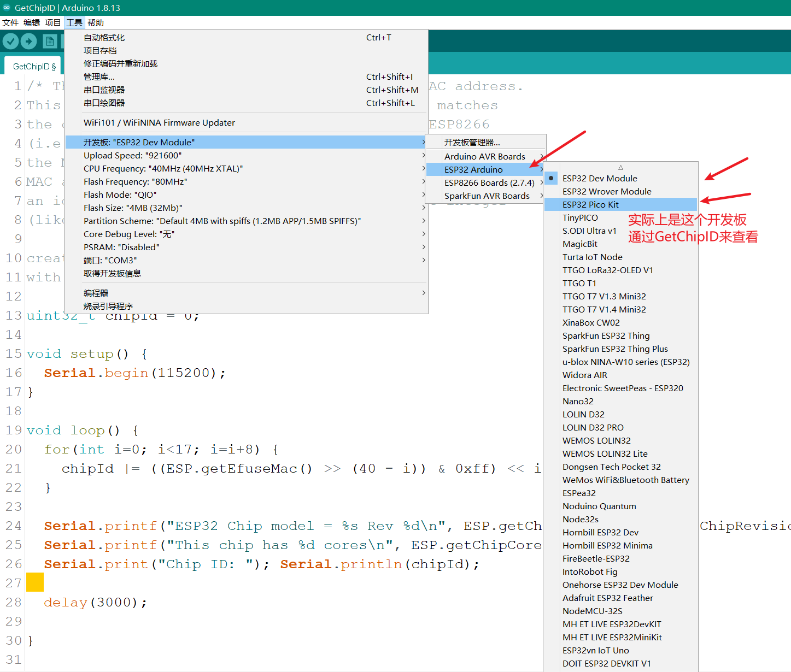Expand PSRAM "Disabled" submenu
Image resolution: width=791 pixels, height=672 pixels.
pos(246,247)
